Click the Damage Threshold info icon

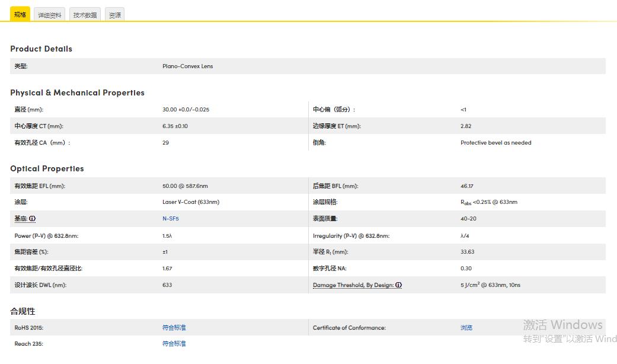point(399,285)
